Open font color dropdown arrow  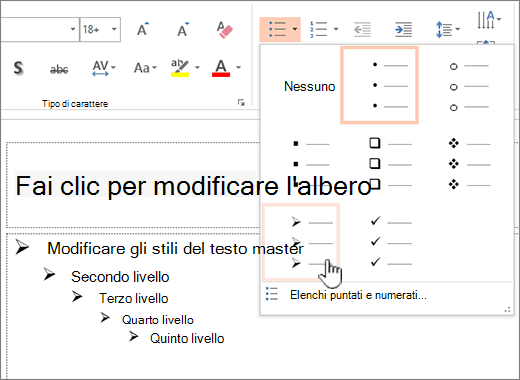click(238, 68)
